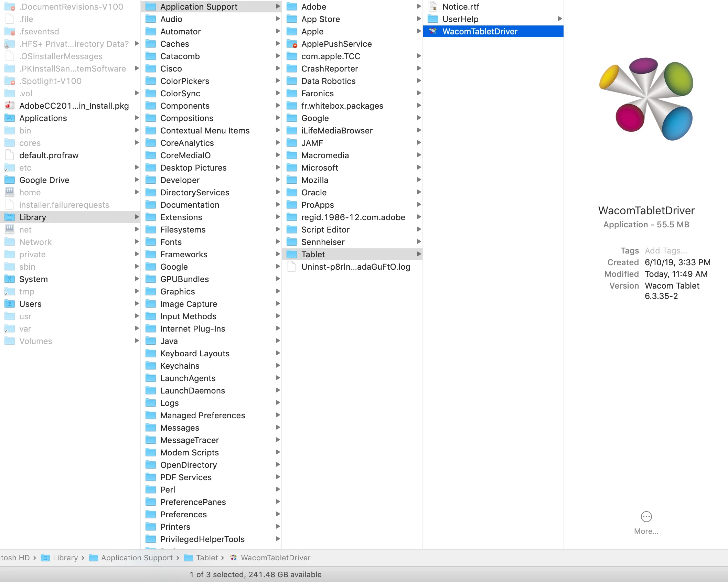
Task: Select the iLifeMediaBrowser folder
Action: tap(352, 130)
